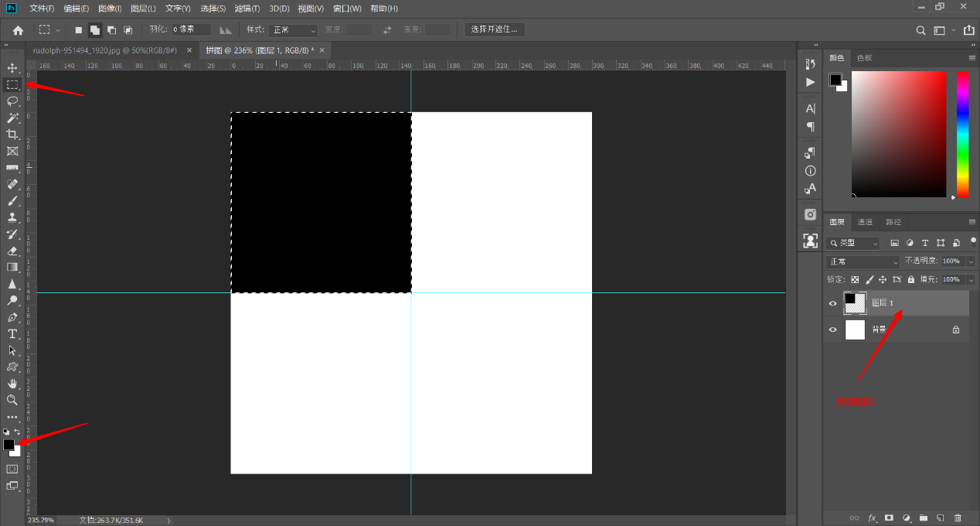
Task: Switch to the 色板 swatches tab
Action: coord(864,58)
